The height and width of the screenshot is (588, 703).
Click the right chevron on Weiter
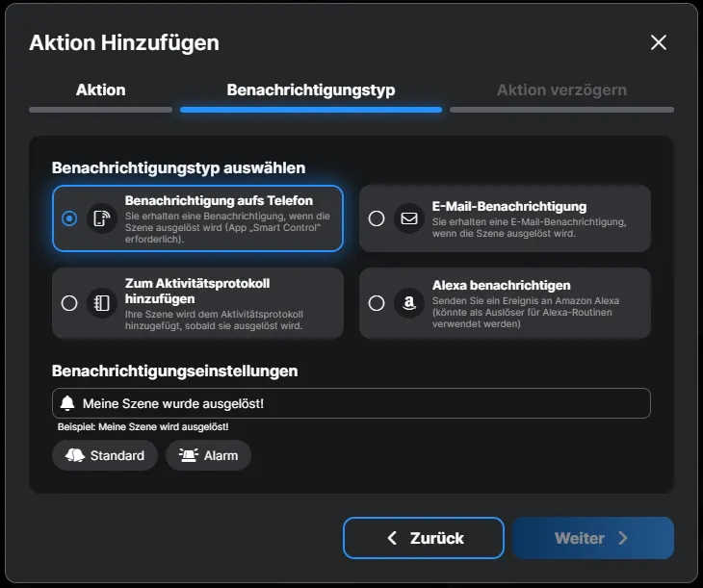[623, 538]
